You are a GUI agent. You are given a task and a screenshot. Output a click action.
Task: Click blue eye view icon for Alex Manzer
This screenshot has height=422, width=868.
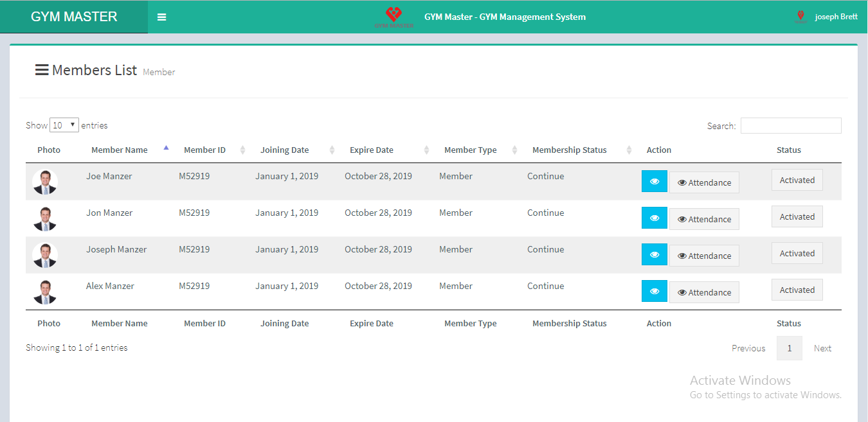(654, 292)
